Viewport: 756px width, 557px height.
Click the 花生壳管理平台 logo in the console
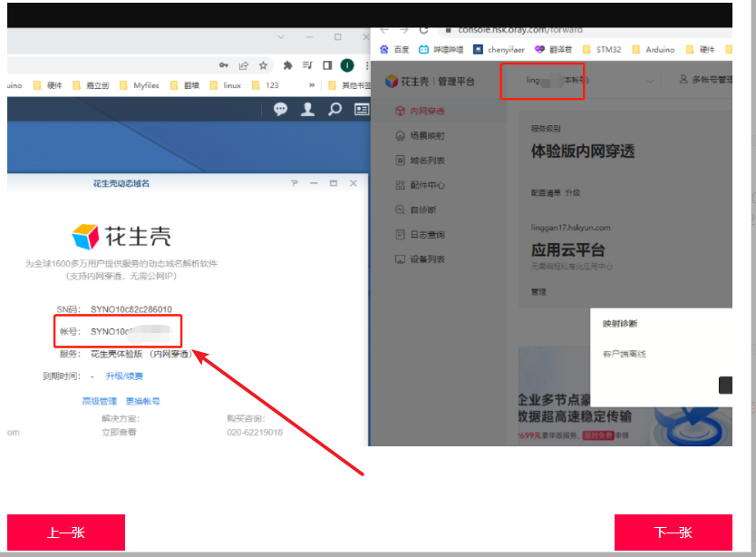[x=430, y=82]
